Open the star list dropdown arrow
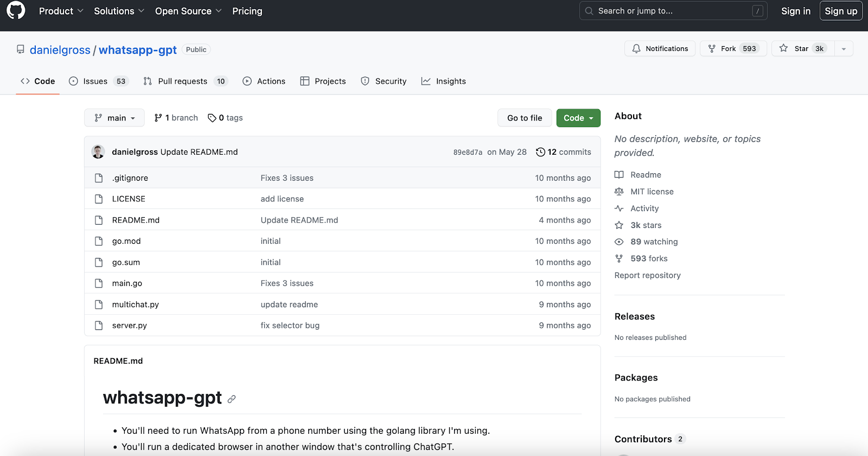The width and height of the screenshot is (868, 456). pos(844,48)
